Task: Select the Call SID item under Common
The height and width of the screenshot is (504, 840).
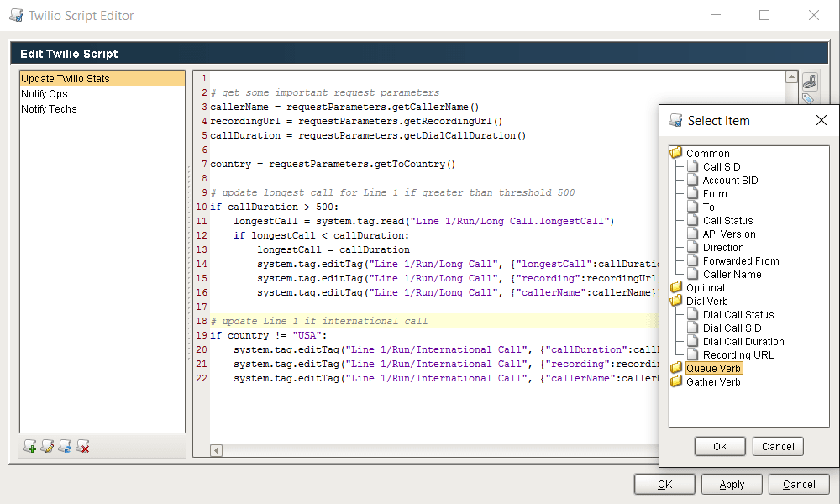Action: 722,166
